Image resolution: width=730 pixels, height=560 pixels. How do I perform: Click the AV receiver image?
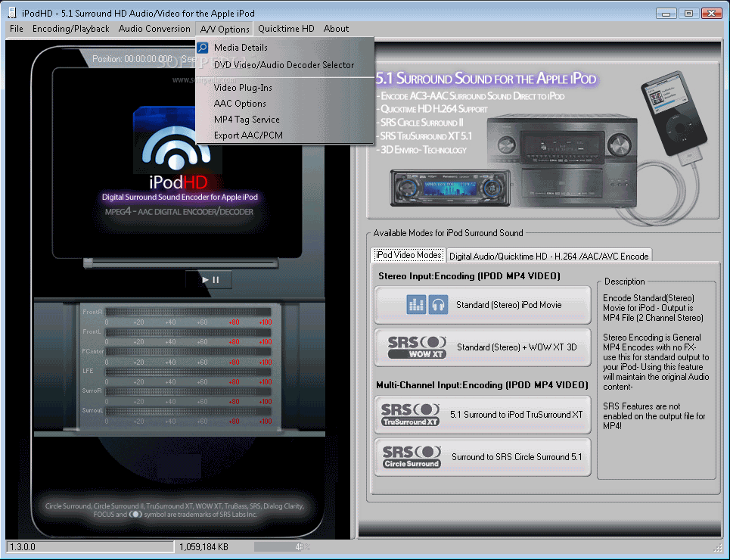(x=562, y=160)
